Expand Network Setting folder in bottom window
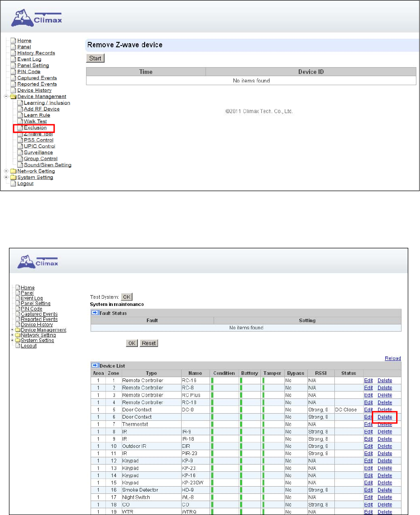 coord(13,335)
